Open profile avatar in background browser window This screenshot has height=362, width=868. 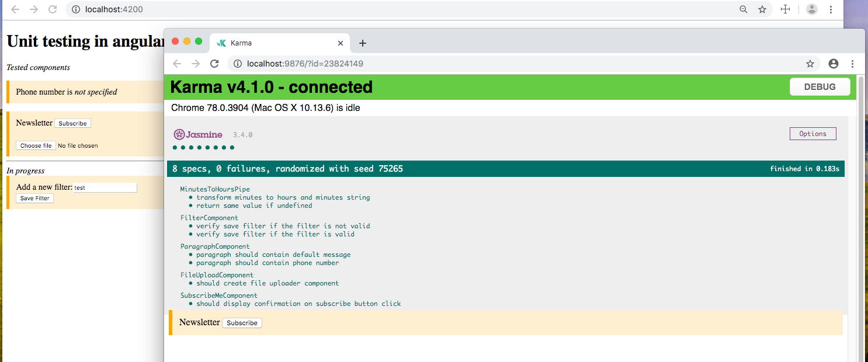coord(812,9)
